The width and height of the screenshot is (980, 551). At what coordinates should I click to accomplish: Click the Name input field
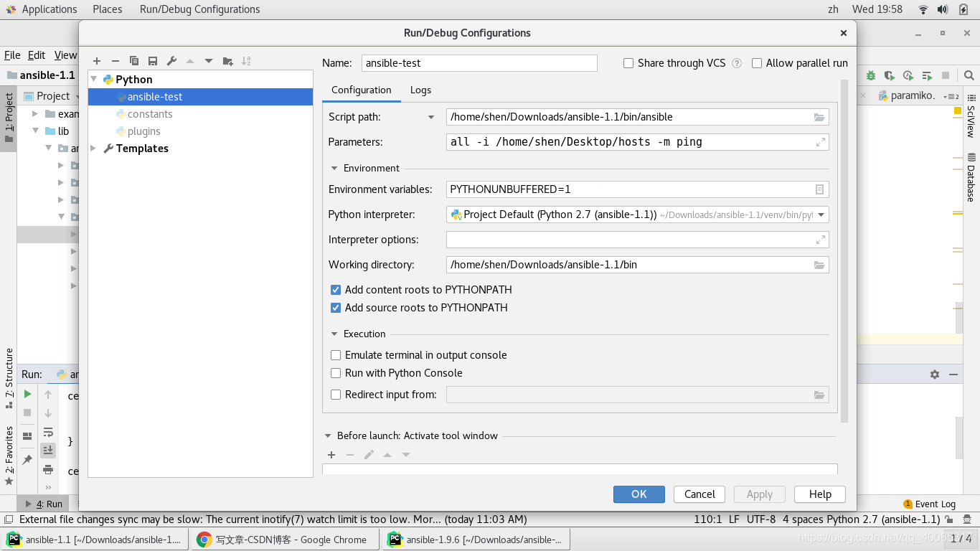pos(479,63)
